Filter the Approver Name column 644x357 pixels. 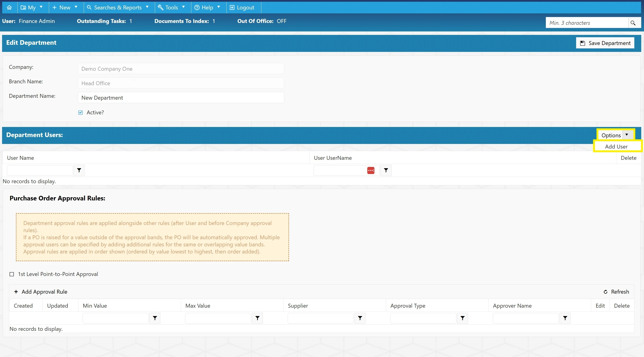tap(565, 318)
